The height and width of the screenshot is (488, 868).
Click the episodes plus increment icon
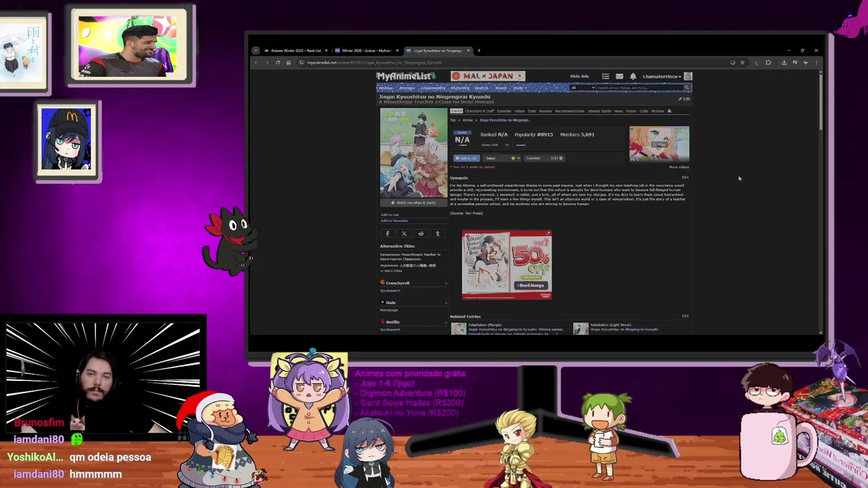[561, 158]
